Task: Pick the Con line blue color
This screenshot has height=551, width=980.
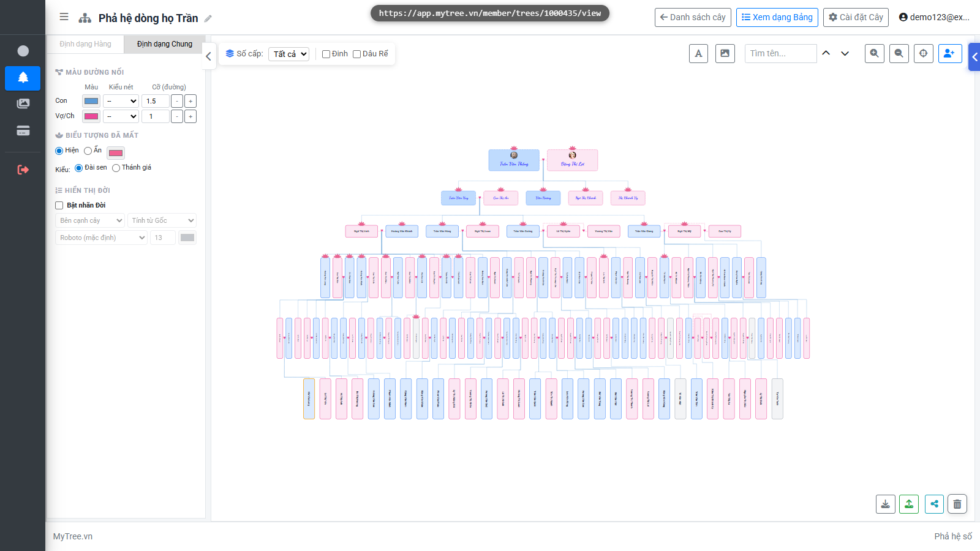Action: [91, 101]
